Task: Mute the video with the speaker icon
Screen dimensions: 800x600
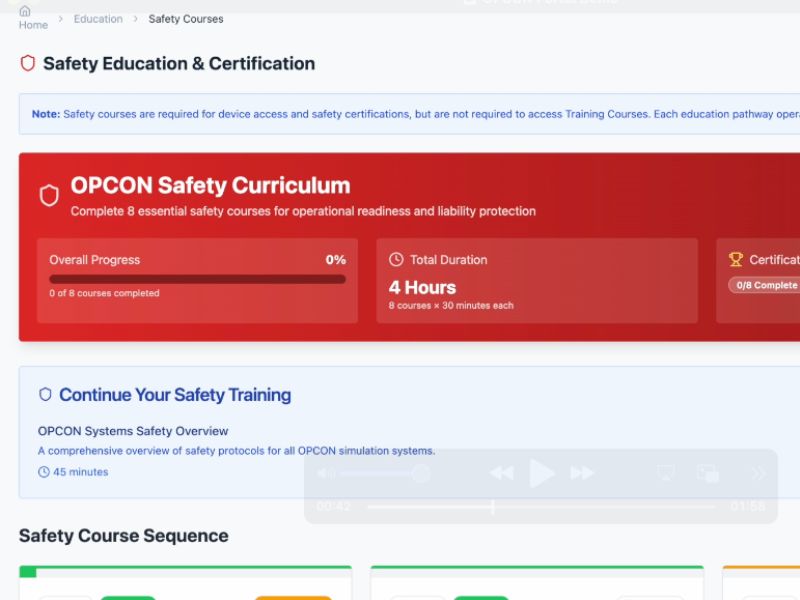Action: 326,473
